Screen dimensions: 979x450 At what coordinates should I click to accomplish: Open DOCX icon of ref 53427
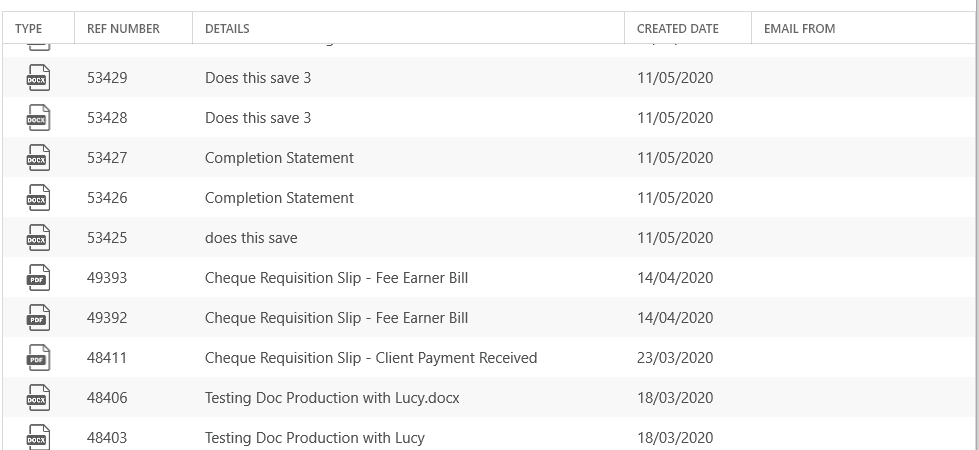[x=37, y=158]
